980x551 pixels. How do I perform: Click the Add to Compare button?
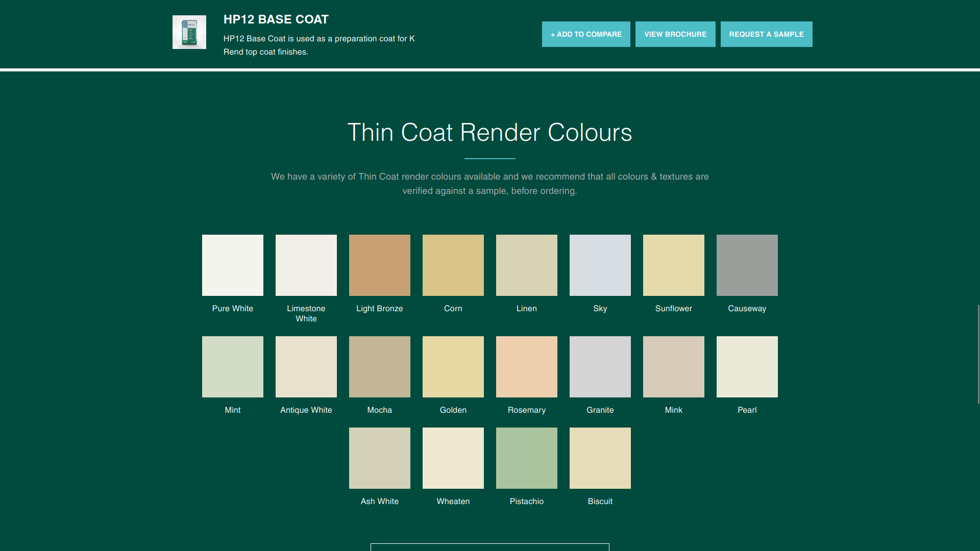586,34
